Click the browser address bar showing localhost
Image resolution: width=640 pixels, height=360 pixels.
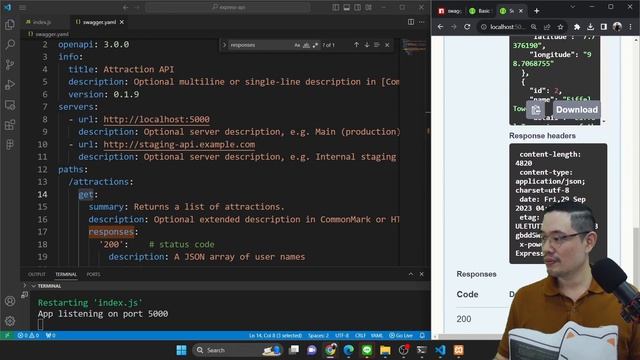click(x=507, y=27)
